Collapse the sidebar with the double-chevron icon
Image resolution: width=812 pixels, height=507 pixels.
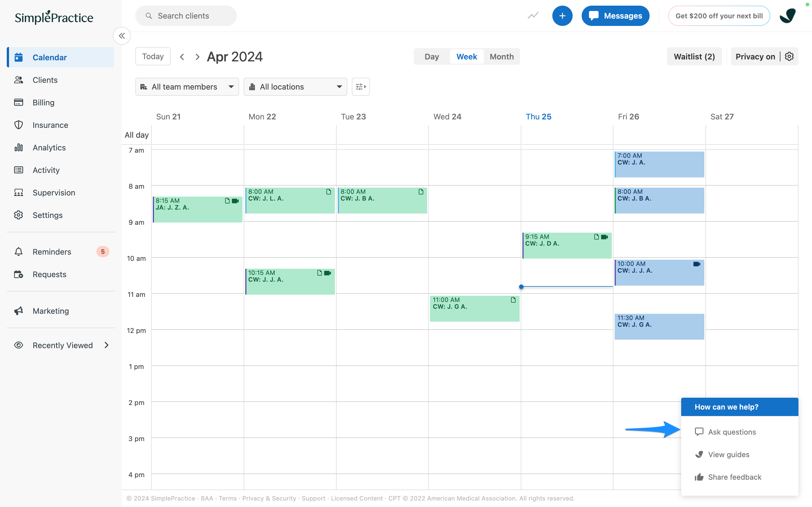pyautogui.click(x=122, y=36)
